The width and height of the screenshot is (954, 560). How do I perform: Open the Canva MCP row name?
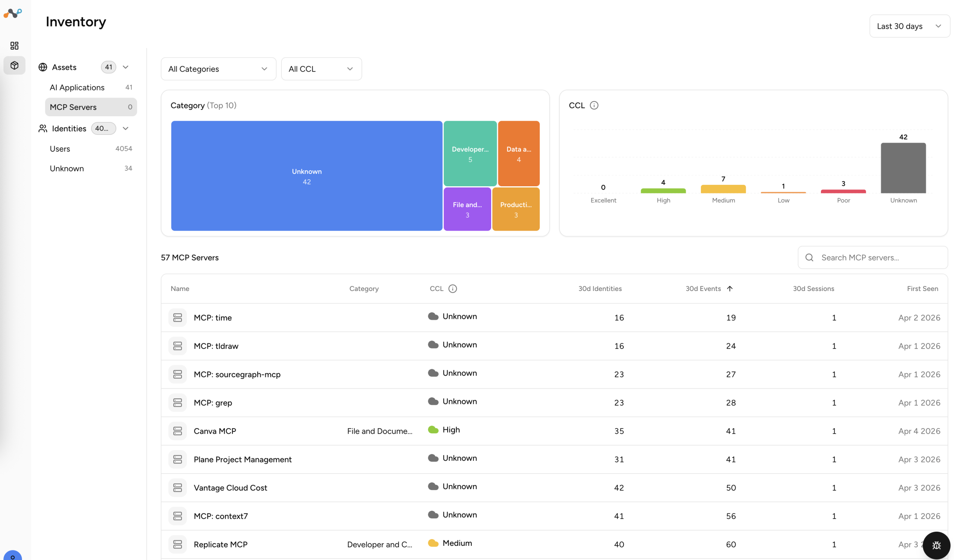click(215, 431)
